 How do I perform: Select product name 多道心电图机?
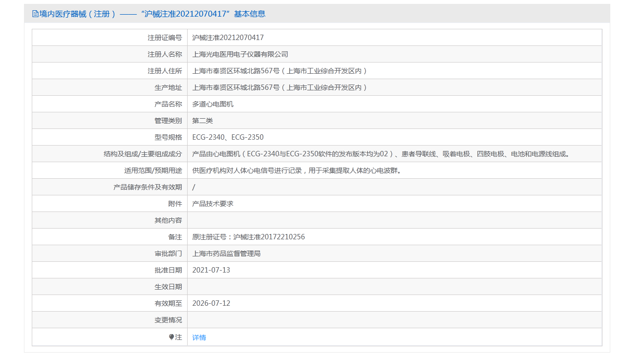pyautogui.click(x=213, y=104)
